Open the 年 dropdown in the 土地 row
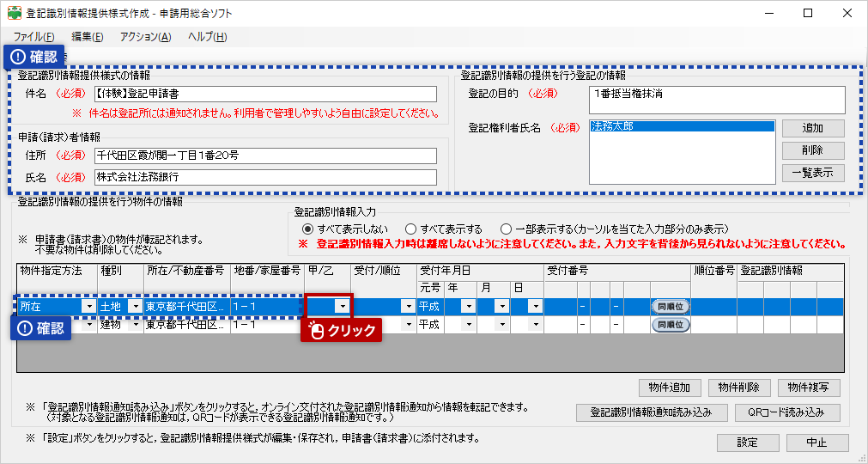868x464 pixels. [468, 306]
